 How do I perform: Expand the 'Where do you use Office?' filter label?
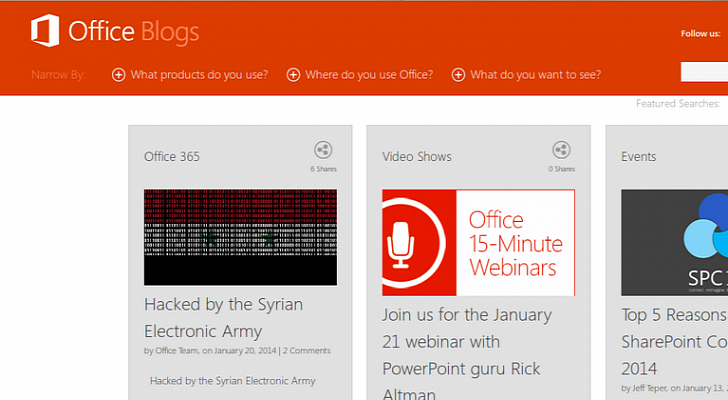tap(369, 75)
